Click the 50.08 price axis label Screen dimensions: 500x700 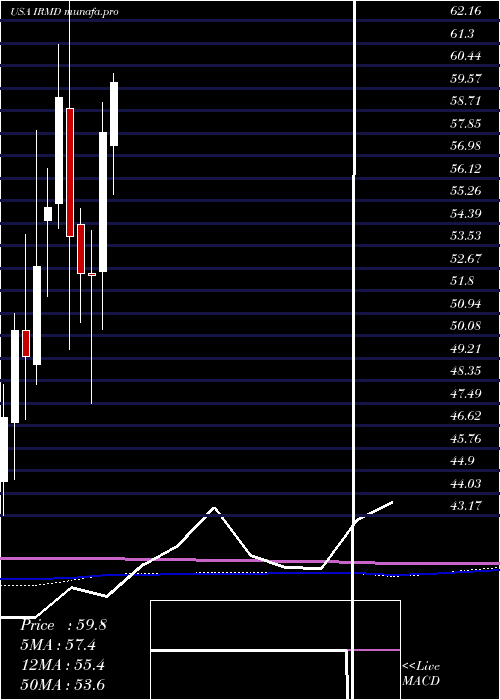pyautogui.click(x=466, y=326)
